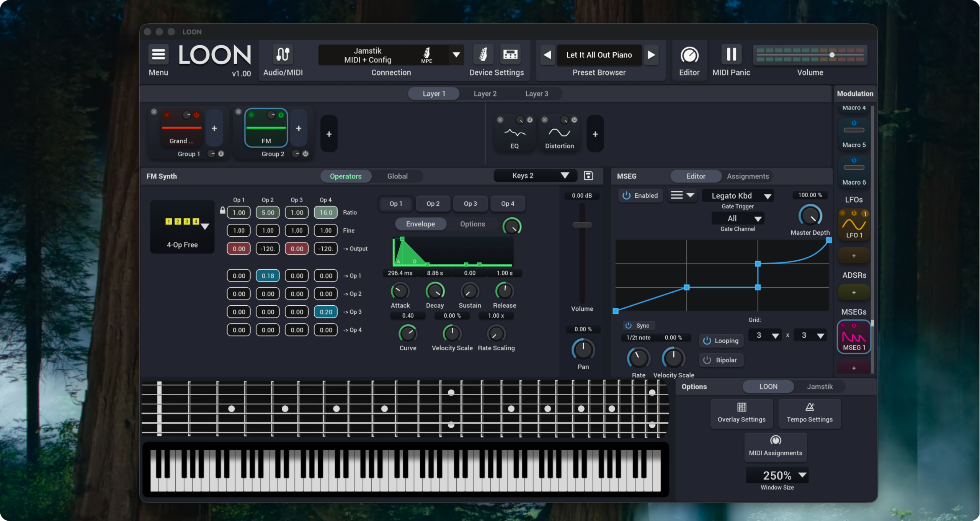
Task: Remove the Grand instrument red x
Action: pos(167,115)
